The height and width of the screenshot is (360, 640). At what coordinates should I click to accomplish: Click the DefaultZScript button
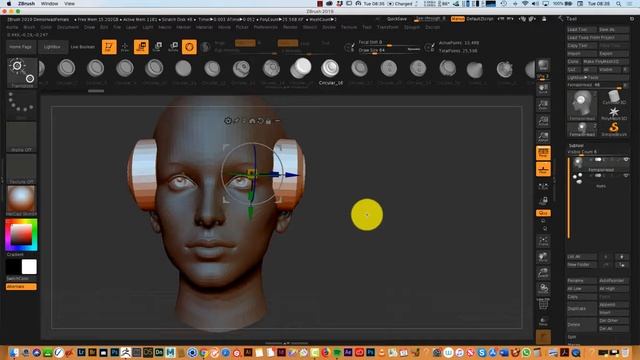click(x=480, y=19)
